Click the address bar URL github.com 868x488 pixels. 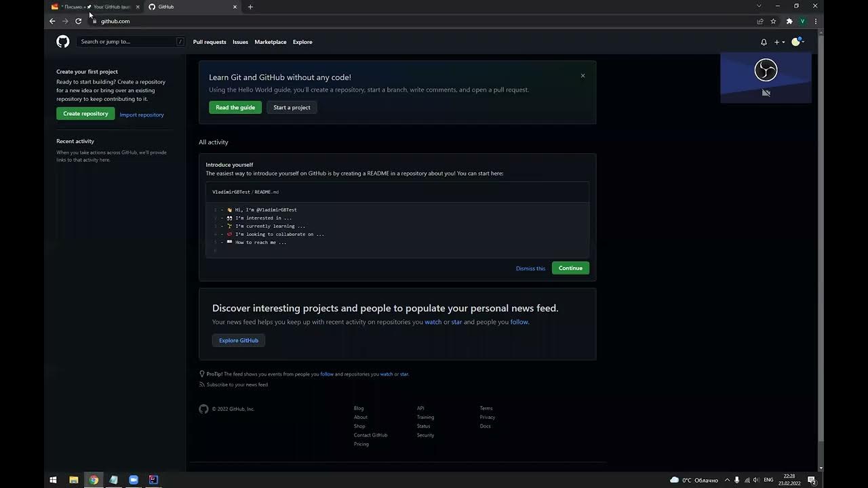115,21
